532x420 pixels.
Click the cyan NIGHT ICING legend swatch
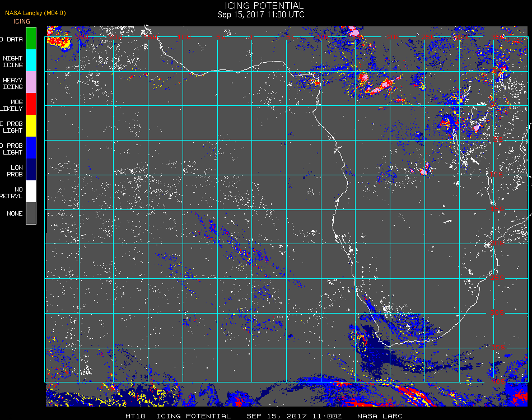[31, 60]
